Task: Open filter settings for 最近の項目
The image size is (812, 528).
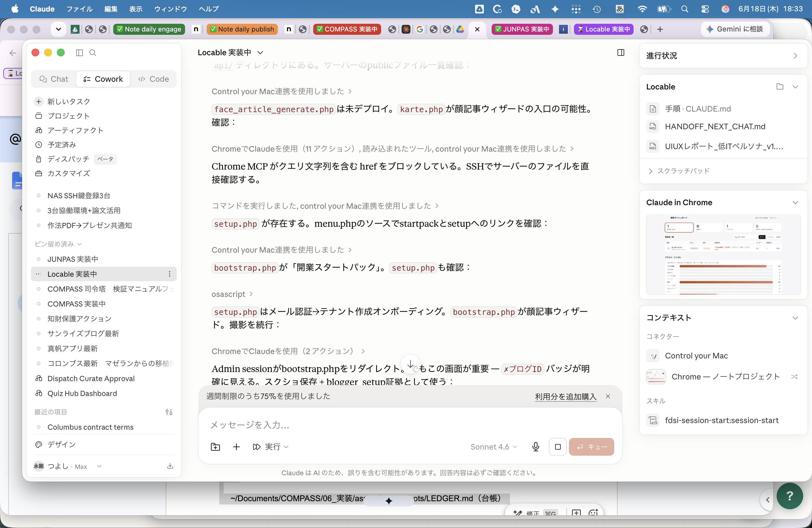Action: 169,412
